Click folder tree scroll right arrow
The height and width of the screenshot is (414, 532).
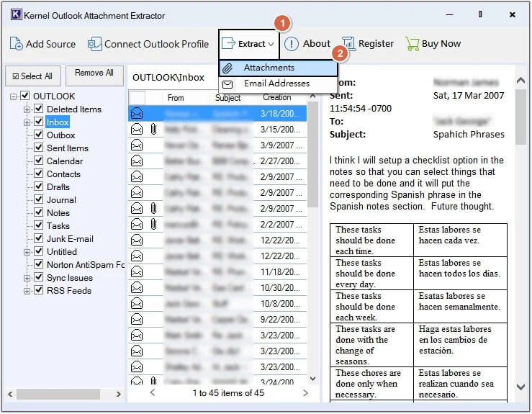pos(118,395)
